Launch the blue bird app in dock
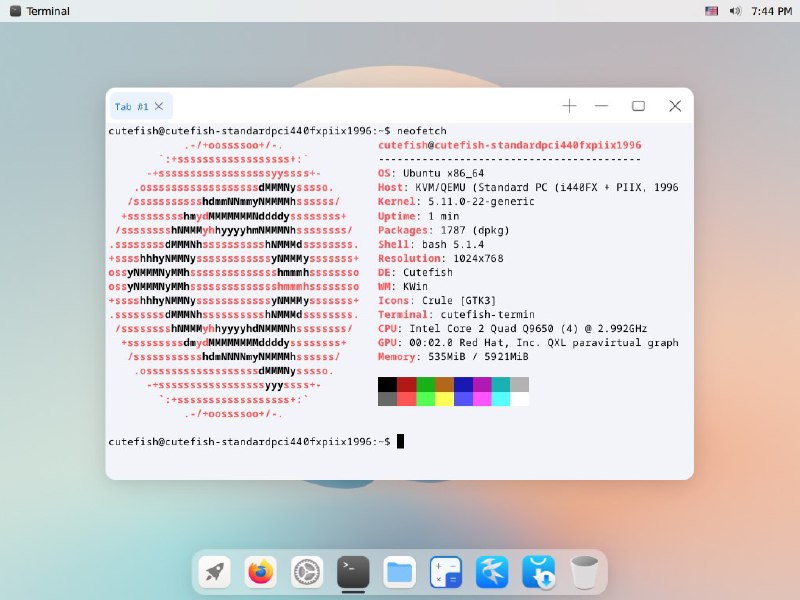The height and width of the screenshot is (600, 800). (x=492, y=572)
